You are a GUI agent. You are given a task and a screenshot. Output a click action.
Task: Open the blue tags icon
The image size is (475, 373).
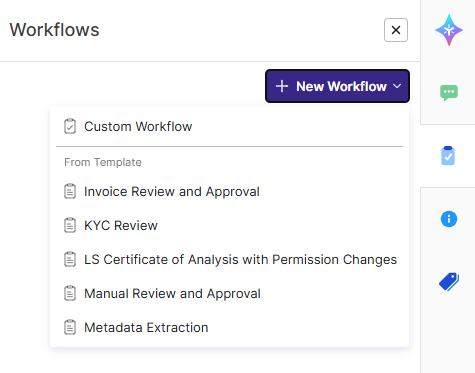(x=449, y=282)
